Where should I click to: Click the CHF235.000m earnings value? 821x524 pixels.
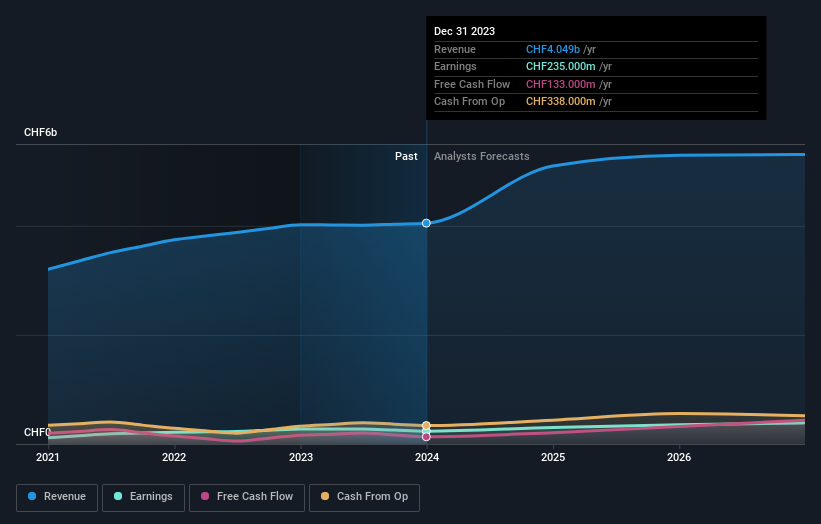point(560,66)
